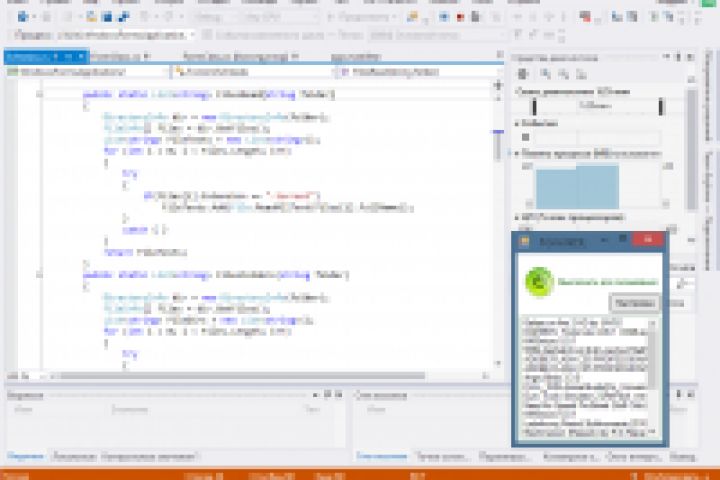Close the bottom-left panel with its X icon

339,395
